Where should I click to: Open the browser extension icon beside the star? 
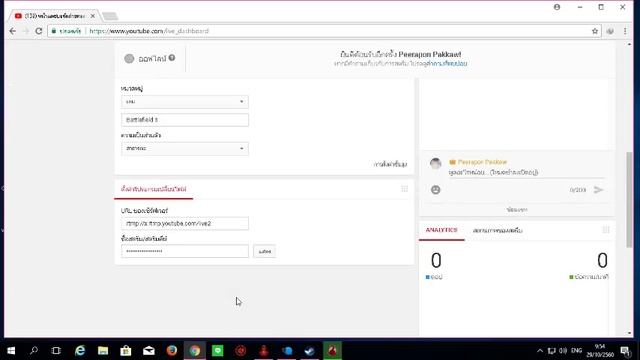(610, 31)
